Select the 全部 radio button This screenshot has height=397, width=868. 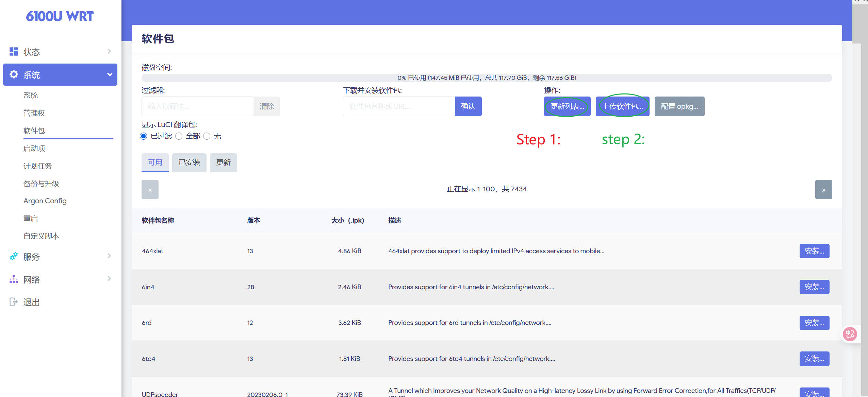[179, 136]
